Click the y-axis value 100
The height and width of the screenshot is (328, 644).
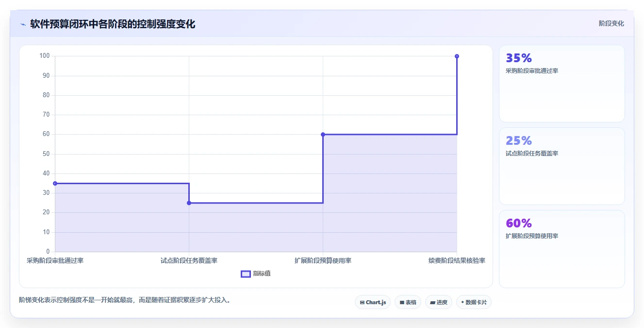point(45,56)
